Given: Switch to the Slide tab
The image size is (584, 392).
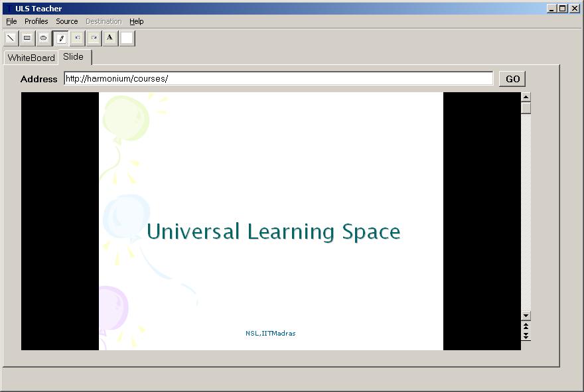Looking at the screenshot, I should [x=74, y=56].
